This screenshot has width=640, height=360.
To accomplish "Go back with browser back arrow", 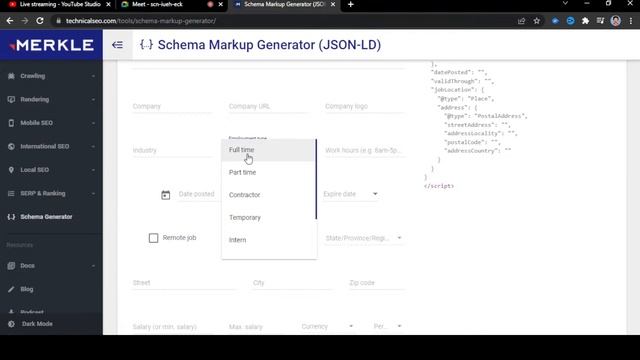I will pyautogui.click(x=10, y=21).
